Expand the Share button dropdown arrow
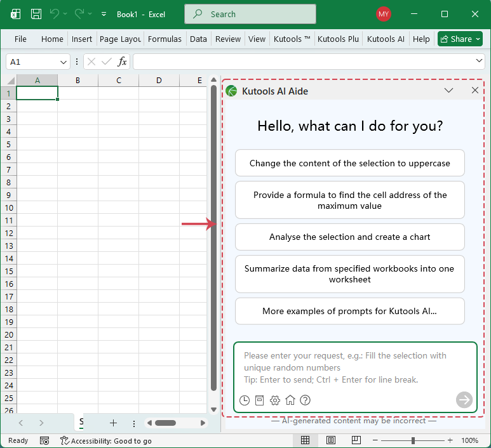 (478, 39)
